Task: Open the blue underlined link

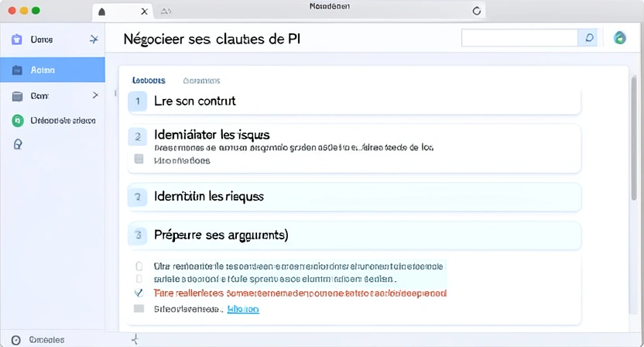Action: (243, 309)
